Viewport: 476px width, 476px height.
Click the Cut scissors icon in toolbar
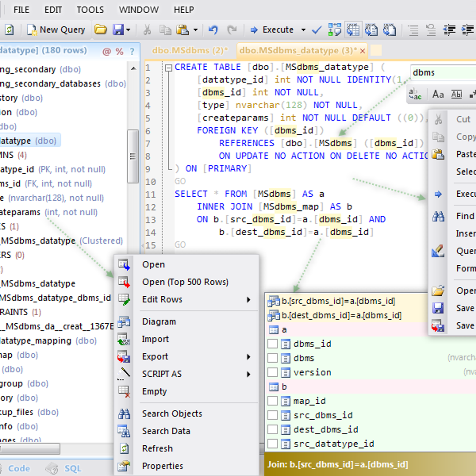147,30
